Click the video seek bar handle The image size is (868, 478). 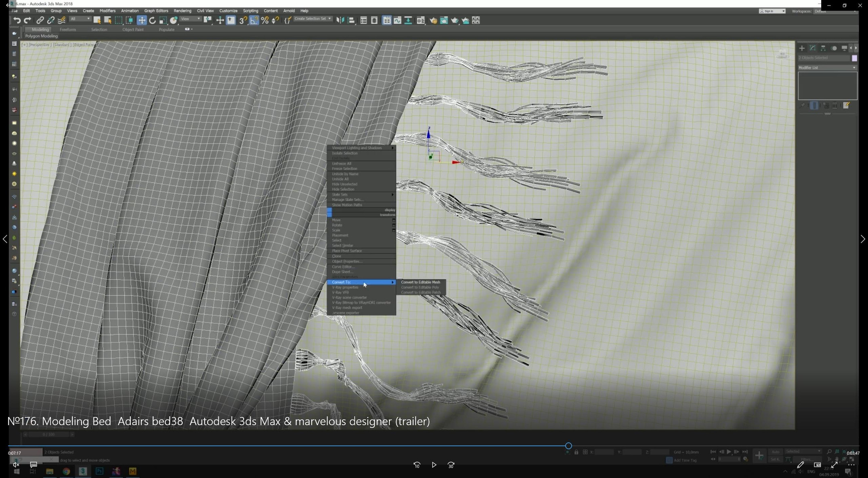568,446
